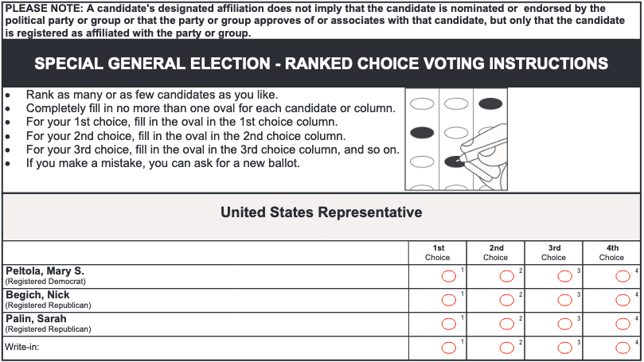Click the 1st Choice column header
This screenshot has height=362, width=644.
(x=437, y=252)
